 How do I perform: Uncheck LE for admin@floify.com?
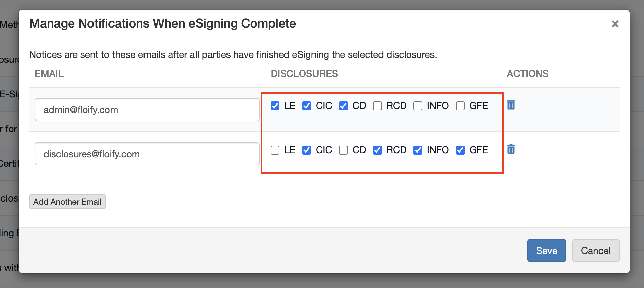click(x=275, y=106)
